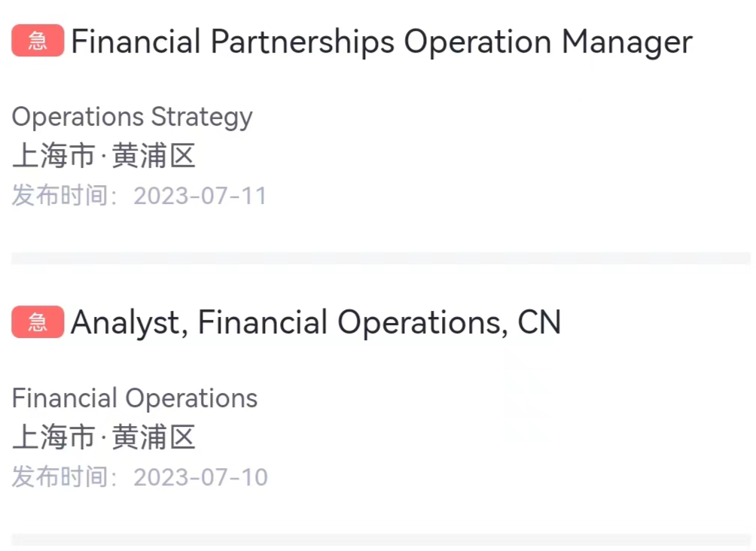Open Financial Partnerships Operation Manager job posting

click(381, 42)
